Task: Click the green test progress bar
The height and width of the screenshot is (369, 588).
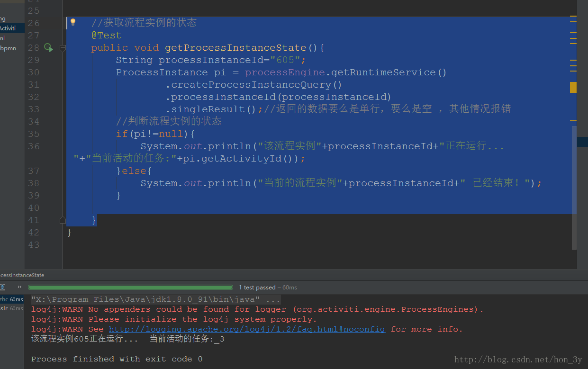Action: pos(130,287)
